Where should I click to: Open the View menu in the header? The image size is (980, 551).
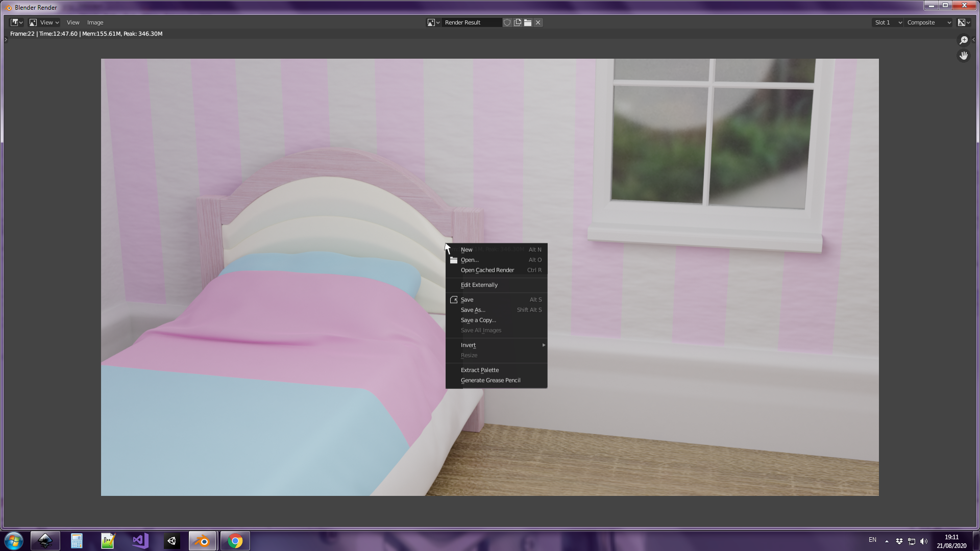(73, 22)
